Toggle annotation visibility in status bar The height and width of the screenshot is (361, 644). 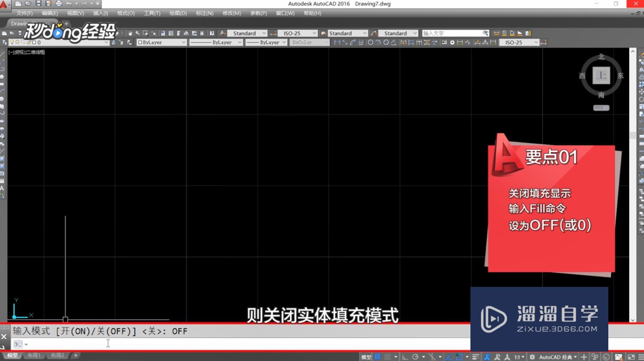[487, 357]
